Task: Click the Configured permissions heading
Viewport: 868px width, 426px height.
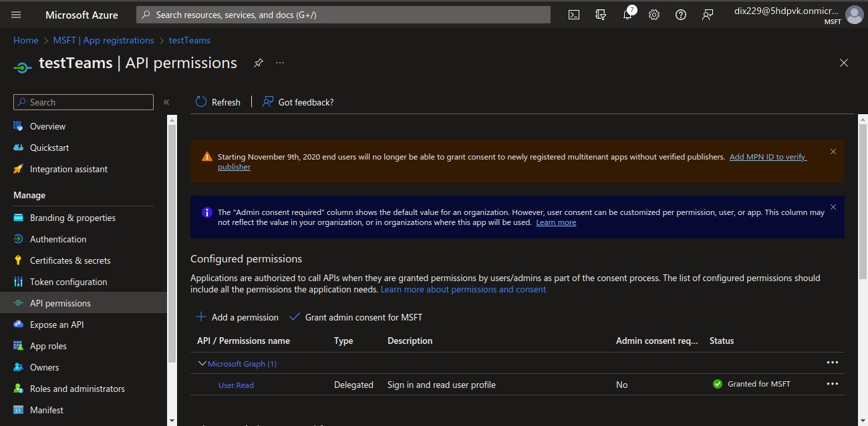Action: [x=246, y=258]
